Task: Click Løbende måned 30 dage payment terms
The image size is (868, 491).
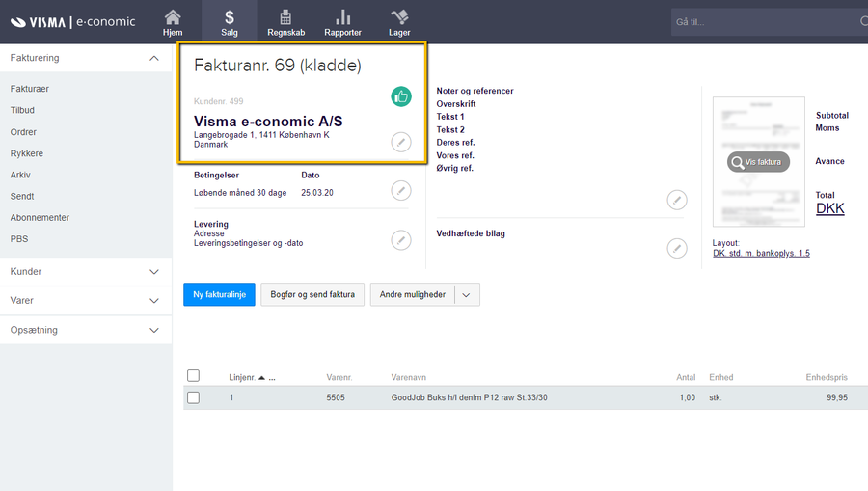Action: pyautogui.click(x=240, y=193)
